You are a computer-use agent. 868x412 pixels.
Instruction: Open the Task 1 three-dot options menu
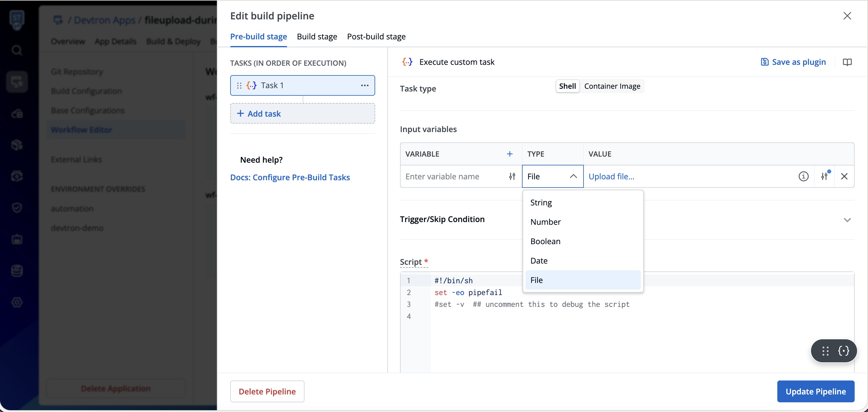pyautogui.click(x=365, y=85)
